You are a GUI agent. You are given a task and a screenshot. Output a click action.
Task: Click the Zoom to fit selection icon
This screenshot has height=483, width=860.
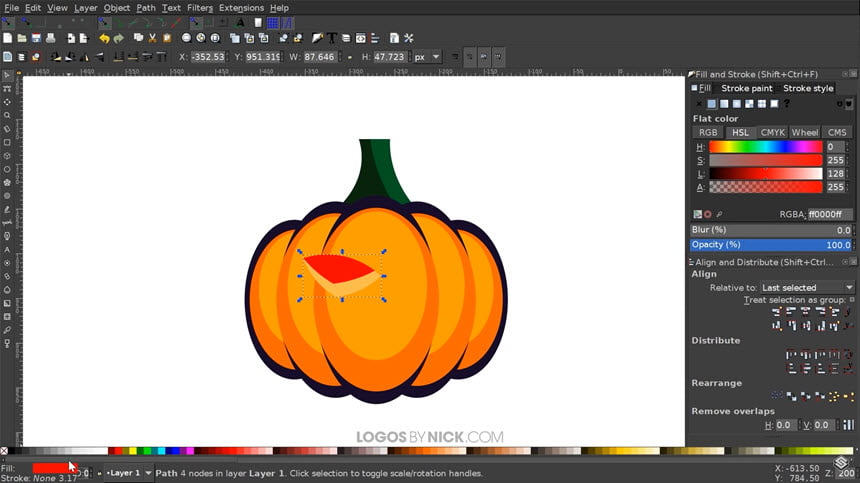[186, 38]
